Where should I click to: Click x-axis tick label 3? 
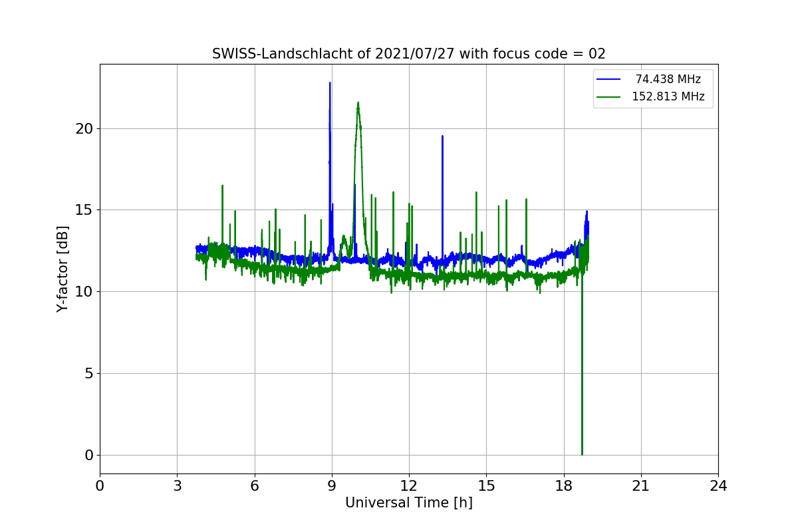[177, 486]
